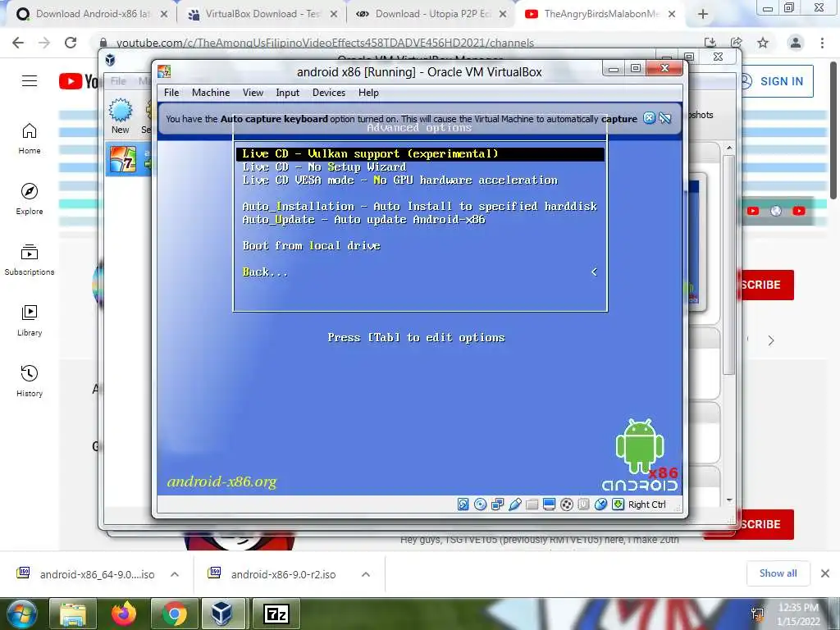Switch to VirtualBox in the taskbar
This screenshot has width=840, height=630.
(222, 614)
